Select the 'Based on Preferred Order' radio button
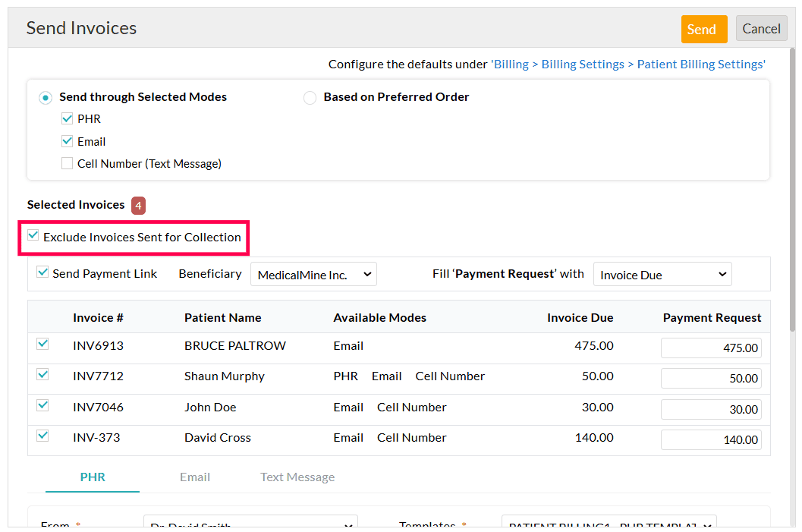The height and width of the screenshot is (532, 802). (x=310, y=97)
